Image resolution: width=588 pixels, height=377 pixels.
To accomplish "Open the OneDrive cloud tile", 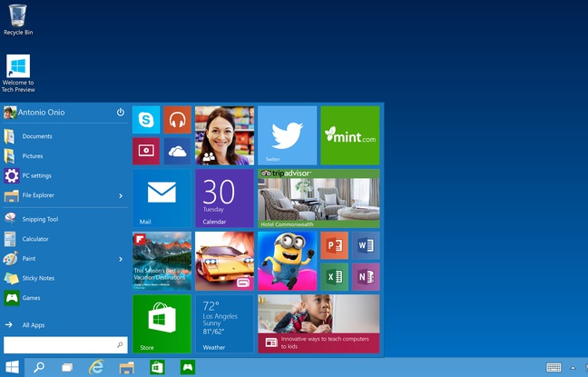I will pos(177,151).
